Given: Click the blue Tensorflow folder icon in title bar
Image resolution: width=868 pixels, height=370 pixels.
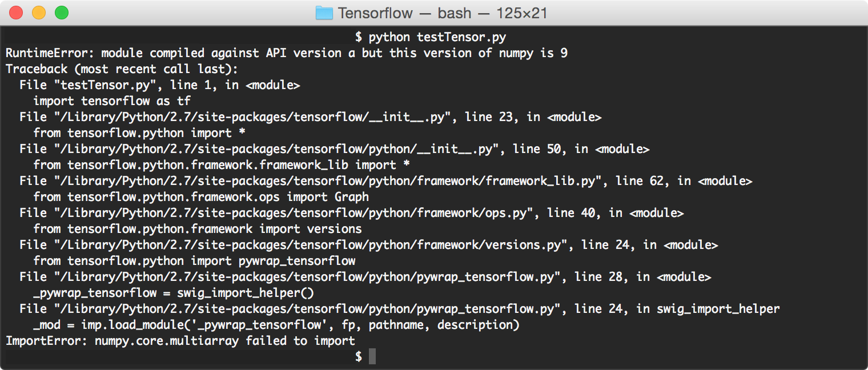Looking at the screenshot, I should 324,13.
